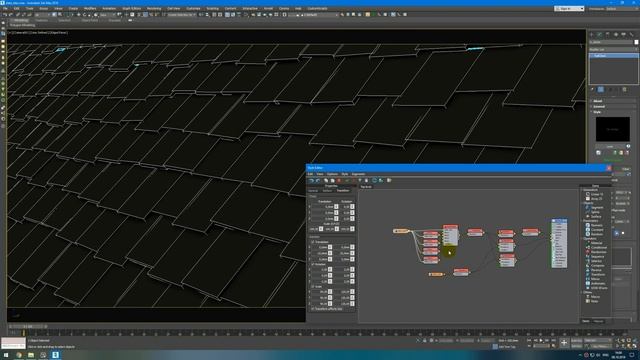Switch to Transform tab in Properties panel

point(343,191)
